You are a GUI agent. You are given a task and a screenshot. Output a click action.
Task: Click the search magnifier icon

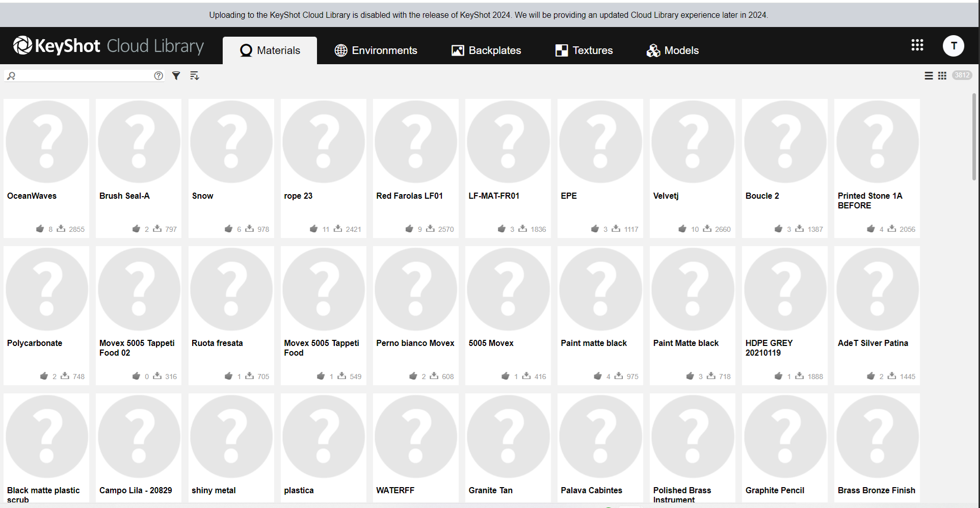[11, 76]
